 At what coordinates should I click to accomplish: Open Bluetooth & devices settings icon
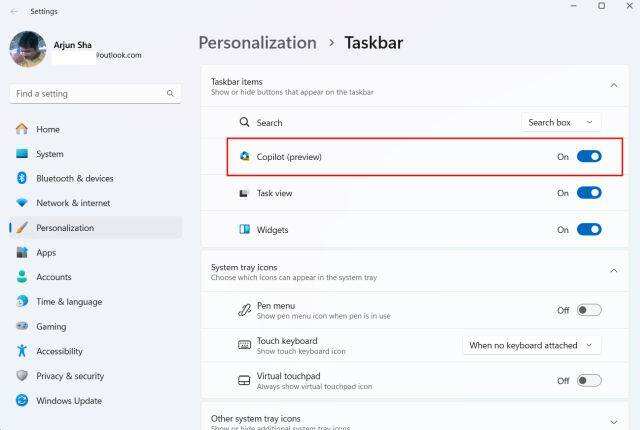[22, 178]
